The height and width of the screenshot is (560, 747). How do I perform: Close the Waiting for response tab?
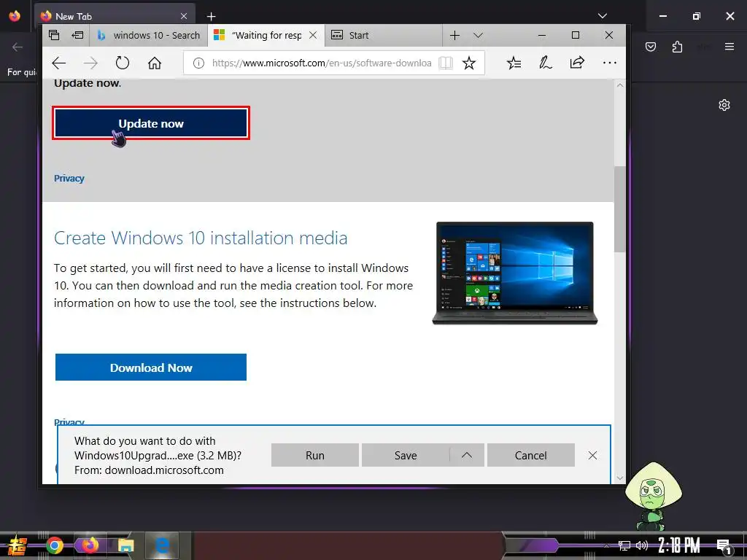(x=313, y=35)
